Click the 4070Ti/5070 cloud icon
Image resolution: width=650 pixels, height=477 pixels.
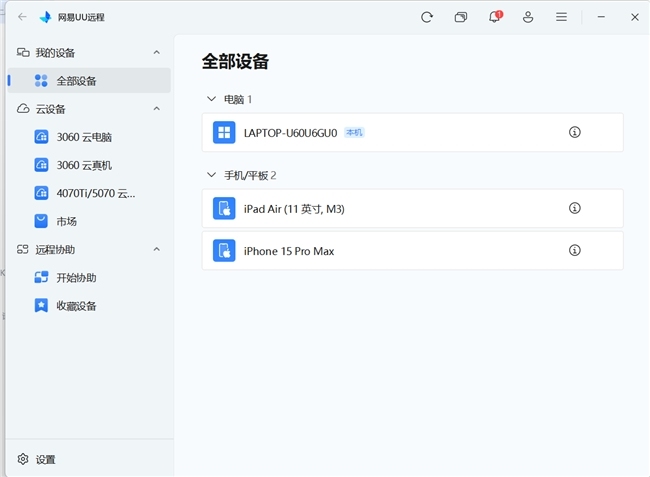41,193
